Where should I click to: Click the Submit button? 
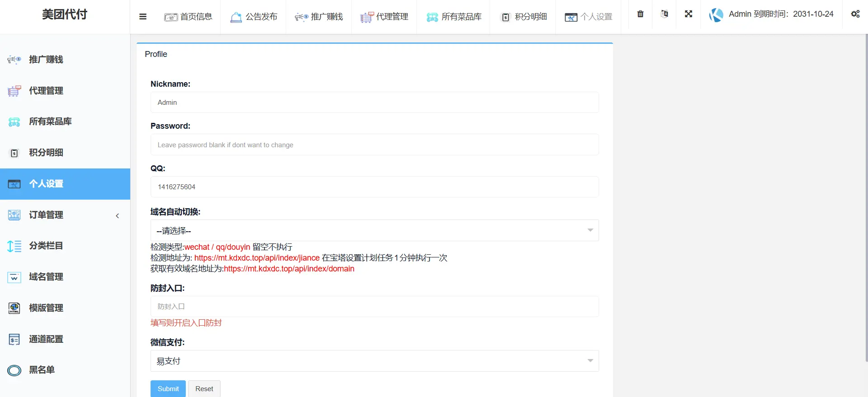(168, 388)
